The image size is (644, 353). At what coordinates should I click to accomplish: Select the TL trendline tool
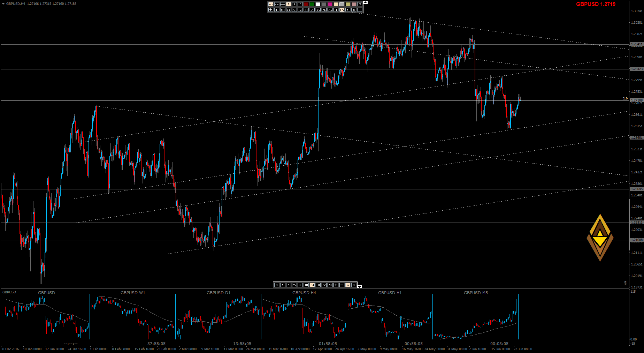click(x=336, y=10)
